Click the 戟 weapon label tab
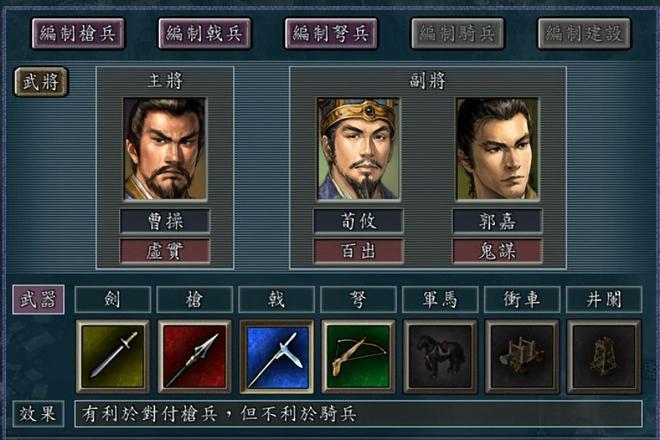This screenshot has width=660, height=440. pos(277,299)
